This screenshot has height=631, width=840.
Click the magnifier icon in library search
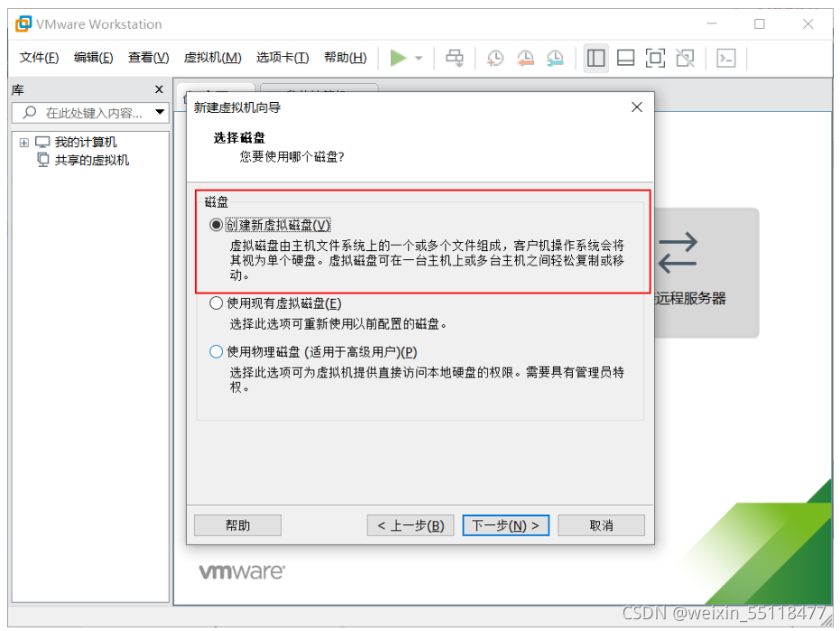[x=30, y=112]
